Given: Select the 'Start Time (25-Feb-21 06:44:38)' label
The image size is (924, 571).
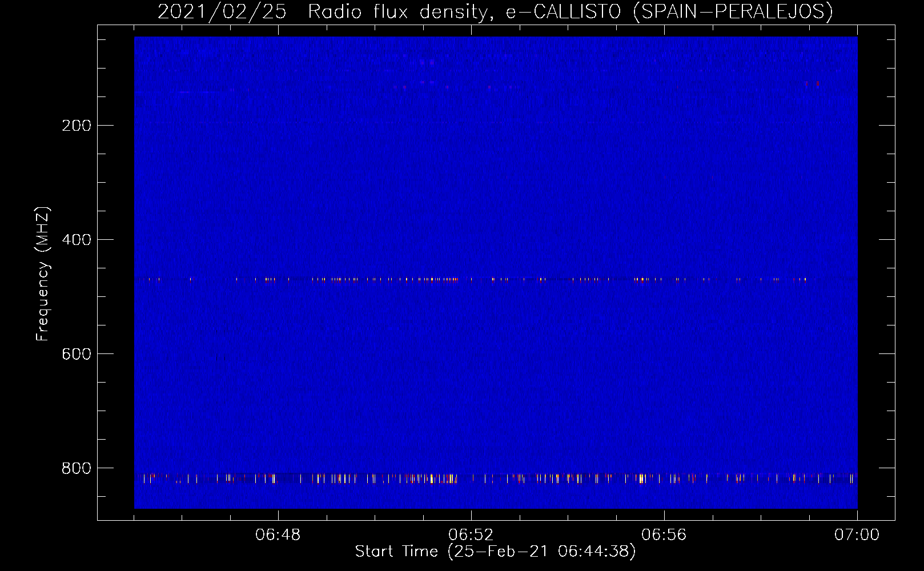Looking at the screenshot, I should [x=495, y=552].
